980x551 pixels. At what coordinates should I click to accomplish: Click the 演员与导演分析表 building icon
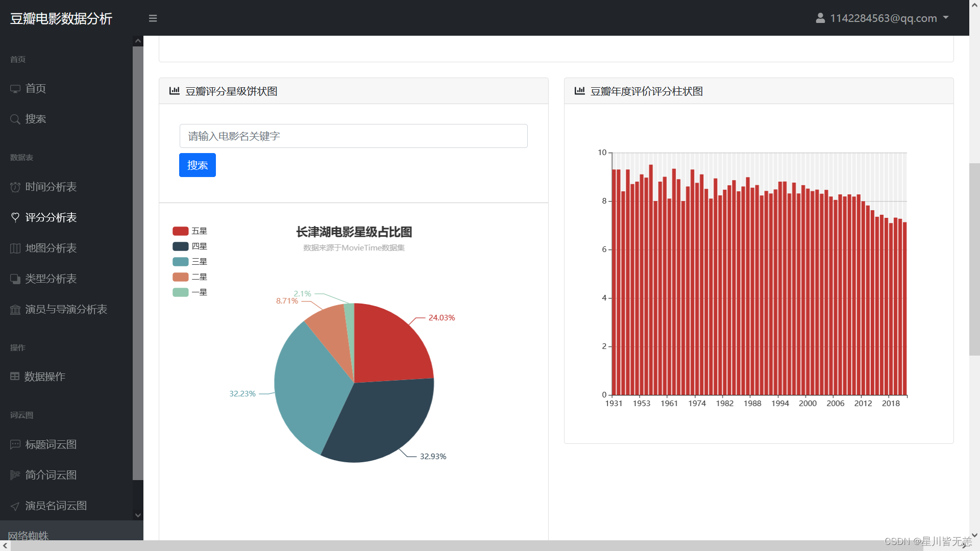pyautogui.click(x=15, y=310)
